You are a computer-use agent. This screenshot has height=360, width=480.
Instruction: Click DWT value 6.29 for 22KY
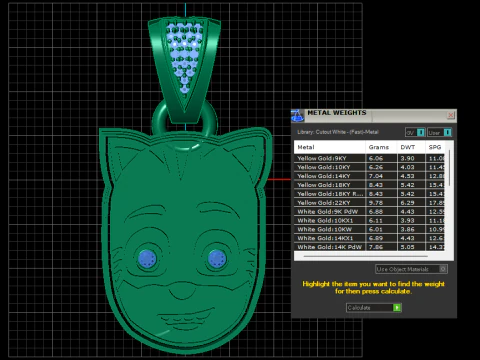(407, 202)
